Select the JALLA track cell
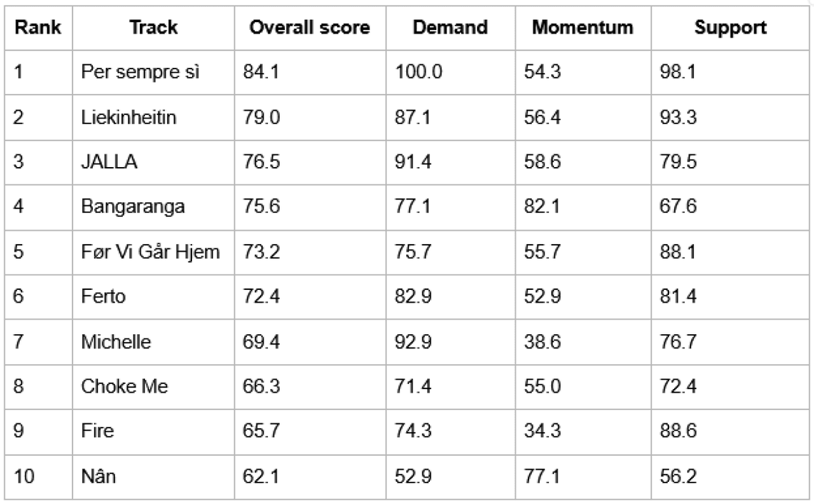This screenshot has width=814, height=504. (109, 162)
